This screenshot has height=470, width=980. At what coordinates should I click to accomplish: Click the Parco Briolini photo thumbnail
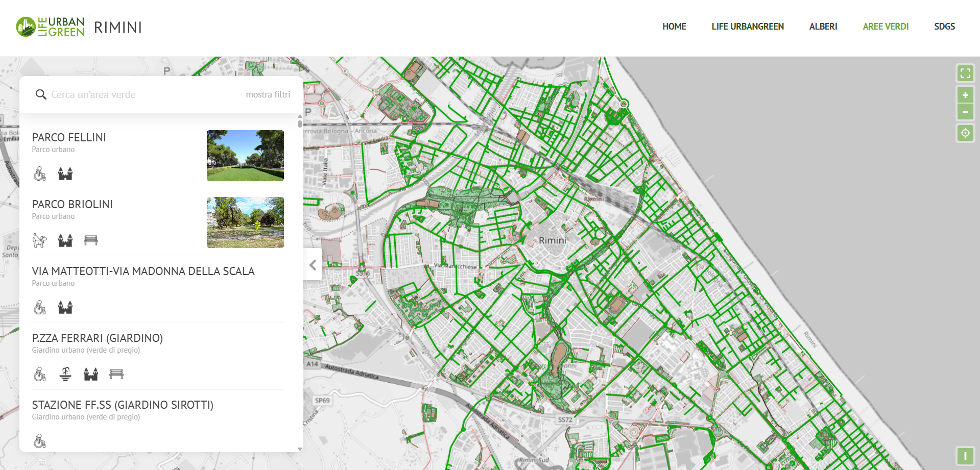(245, 222)
